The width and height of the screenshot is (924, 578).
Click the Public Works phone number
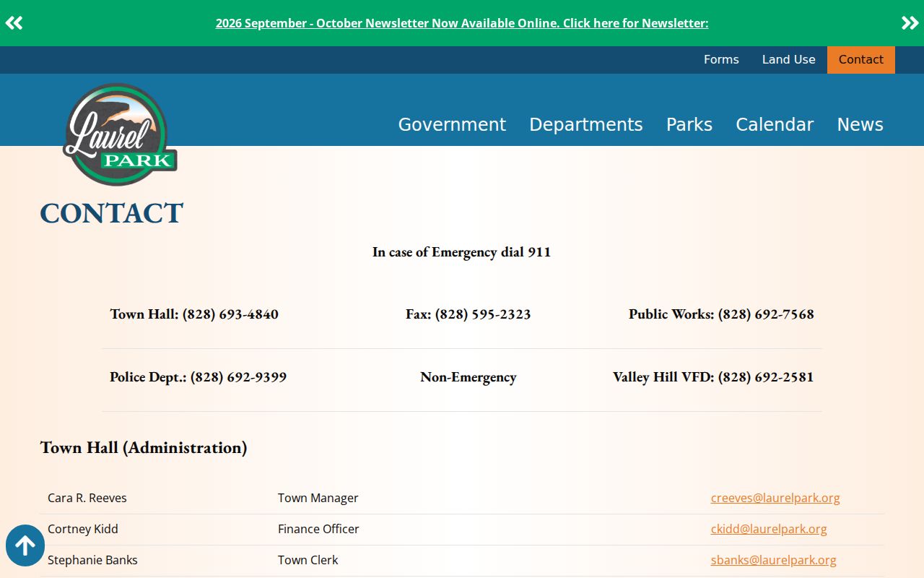coord(721,314)
